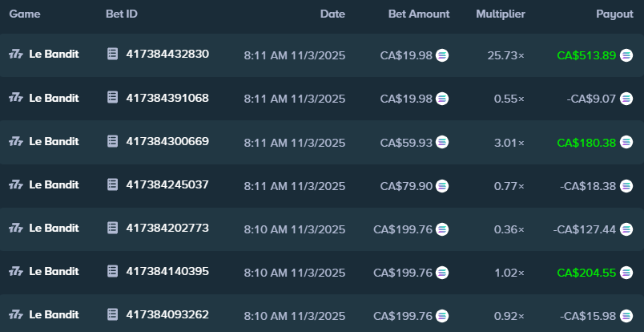Open bet ID 417384093262 link

(167, 315)
